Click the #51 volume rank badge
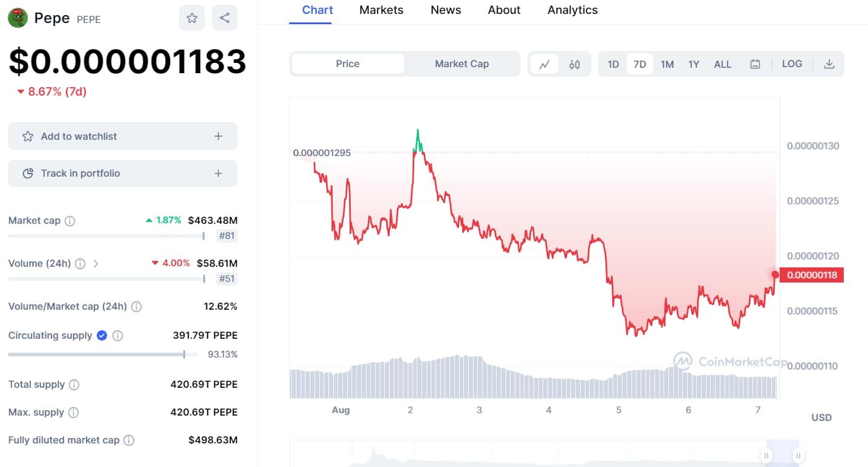Viewport: 868px width, 467px height. 227,279
